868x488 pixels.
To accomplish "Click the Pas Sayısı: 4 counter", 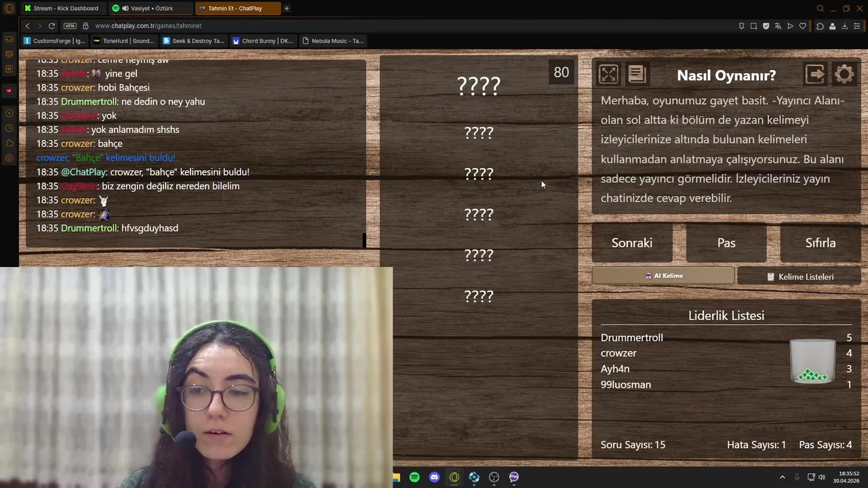I will 825,445.
